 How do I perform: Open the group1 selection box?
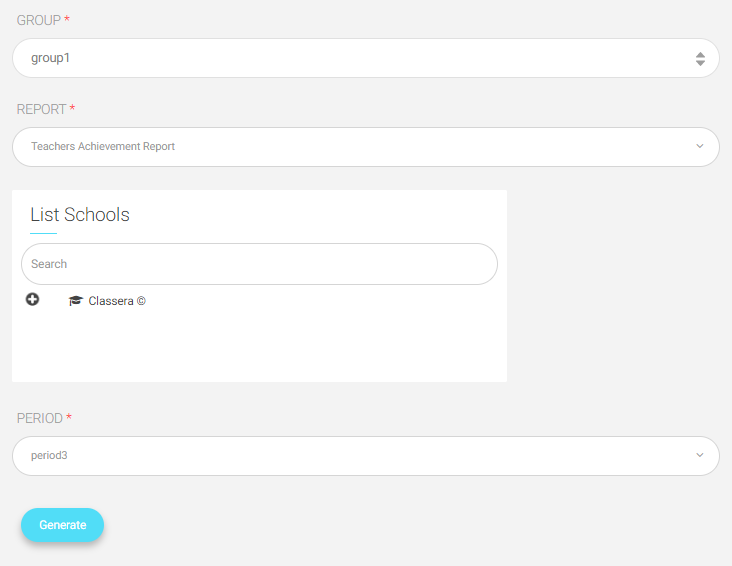coord(366,58)
